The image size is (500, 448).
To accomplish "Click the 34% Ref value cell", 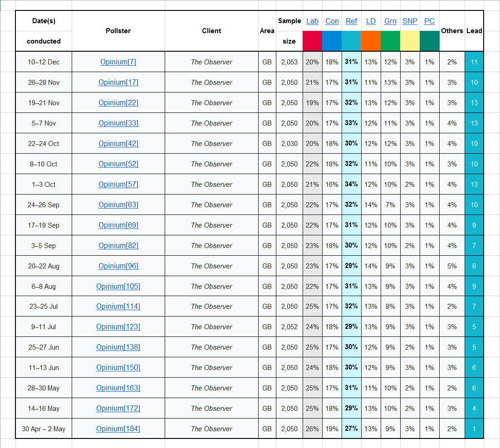I will click(351, 185).
